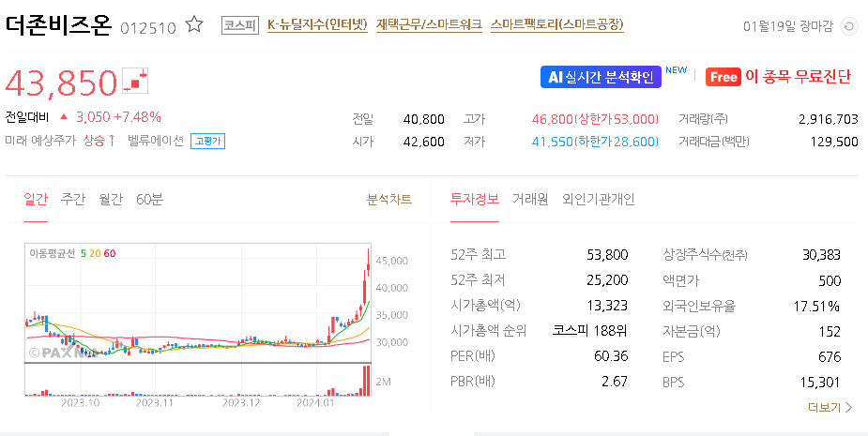The height and width of the screenshot is (436, 868).
Task: Click the BPS value 15,301
Action: 820,383
